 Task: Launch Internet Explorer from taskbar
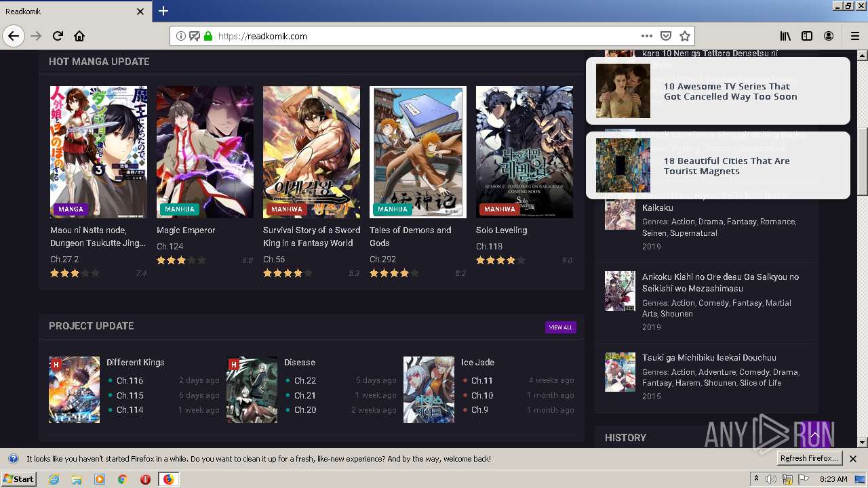54,479
